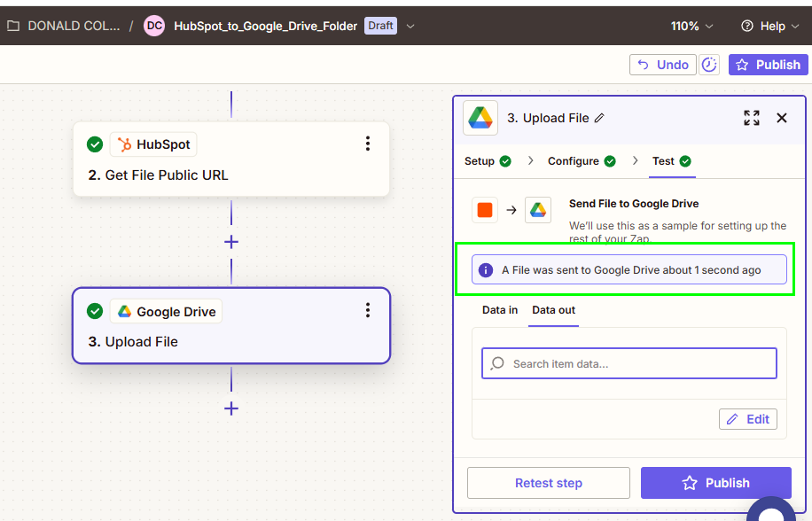The width and height of the screenshot is (812, 521).
Task: Click the DC avatar badge
Action: [154, 26]
